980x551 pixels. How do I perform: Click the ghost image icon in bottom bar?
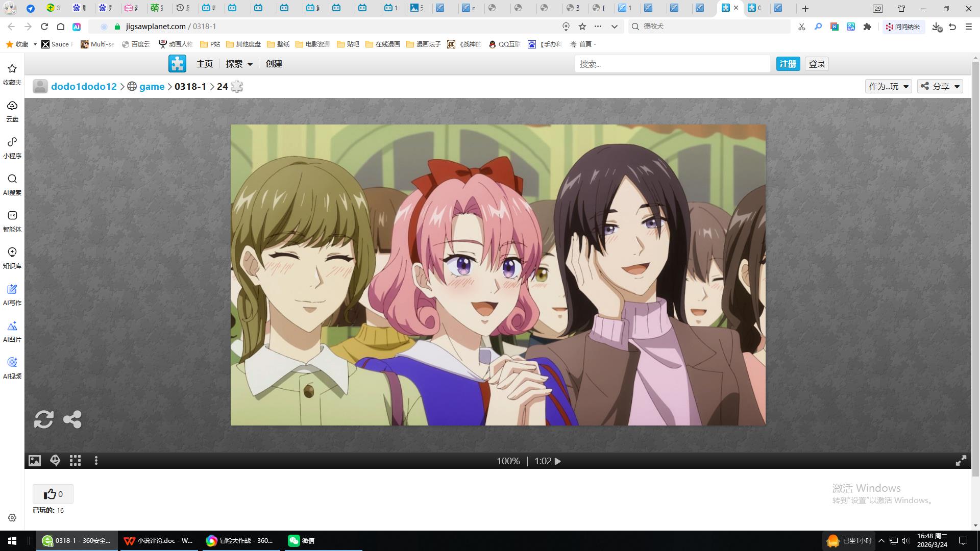pyautogui.click(x=55, y=461)
